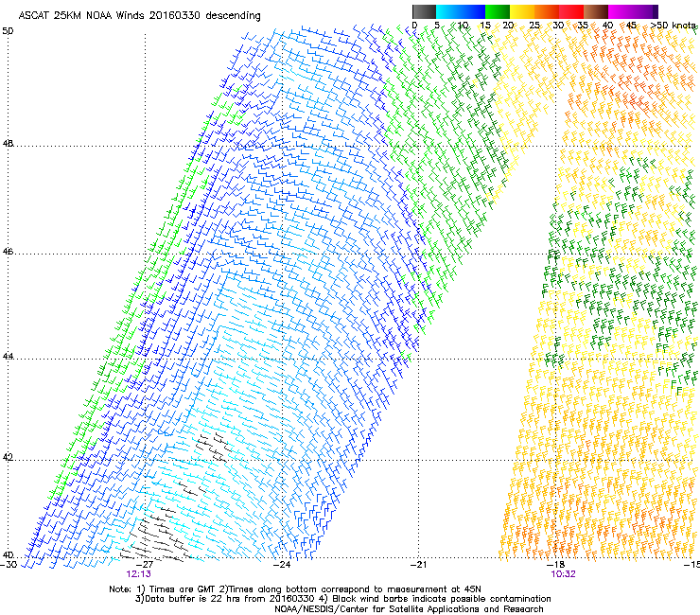Click the orange 25-30 knots color segment
This screenshot has height=615, width=700.
547,11
